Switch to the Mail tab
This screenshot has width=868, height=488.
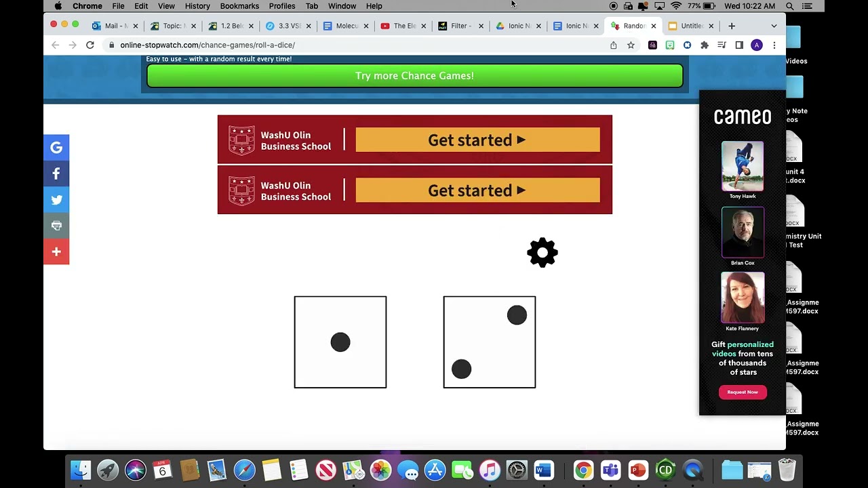click(x=115, y=26)
